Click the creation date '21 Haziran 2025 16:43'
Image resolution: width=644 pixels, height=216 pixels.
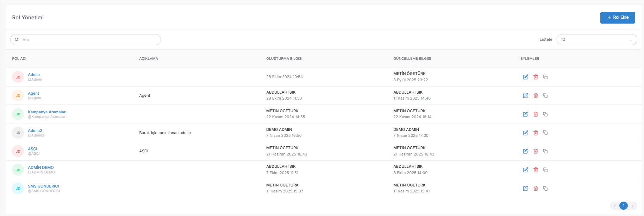[287, 154]
